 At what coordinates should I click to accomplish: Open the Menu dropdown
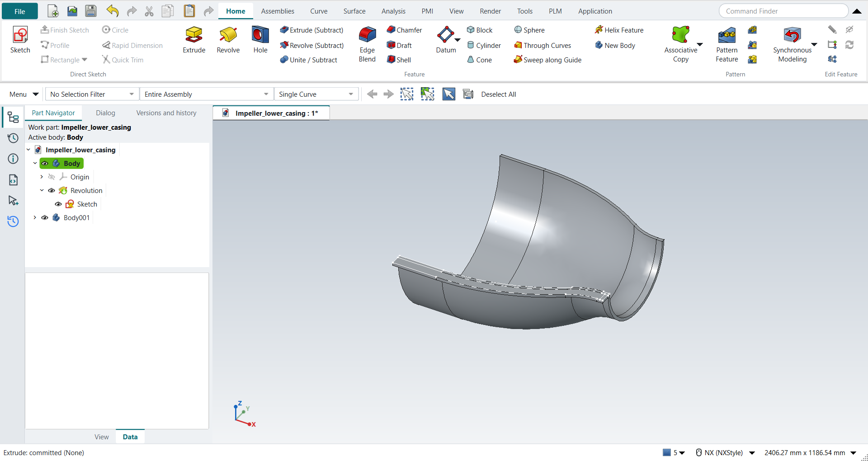pos(24,94)
